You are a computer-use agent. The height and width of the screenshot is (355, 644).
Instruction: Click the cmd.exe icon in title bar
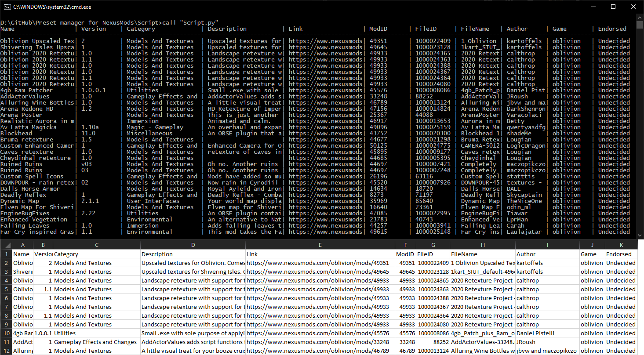tap(7, 7)
